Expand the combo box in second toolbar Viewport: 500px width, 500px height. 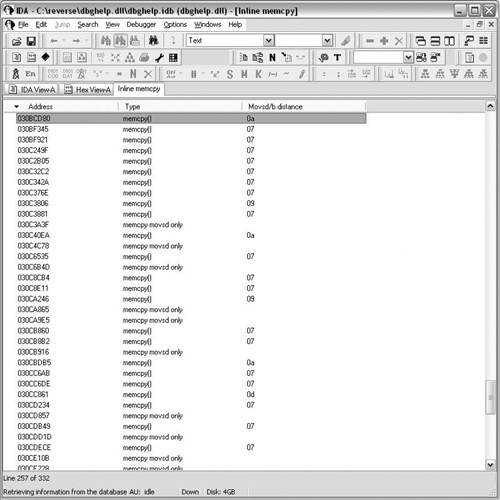(x=408, y=58)
